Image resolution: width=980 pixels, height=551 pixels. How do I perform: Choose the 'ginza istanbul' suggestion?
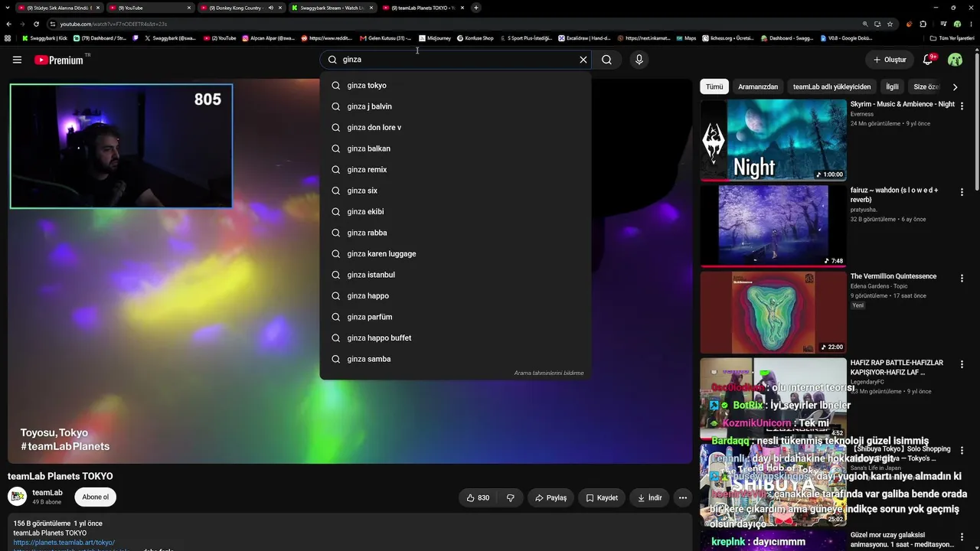point(456,275)
